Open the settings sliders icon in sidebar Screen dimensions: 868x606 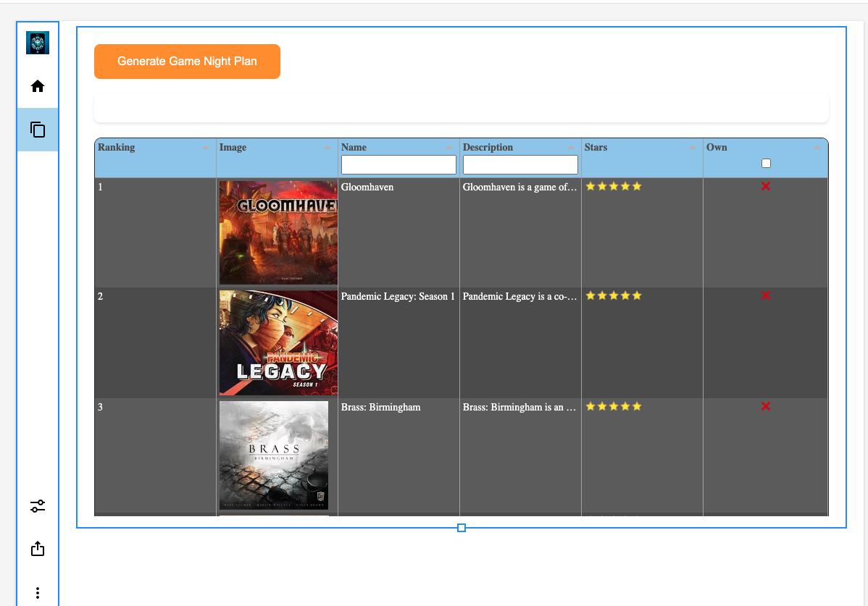(38, 506)
